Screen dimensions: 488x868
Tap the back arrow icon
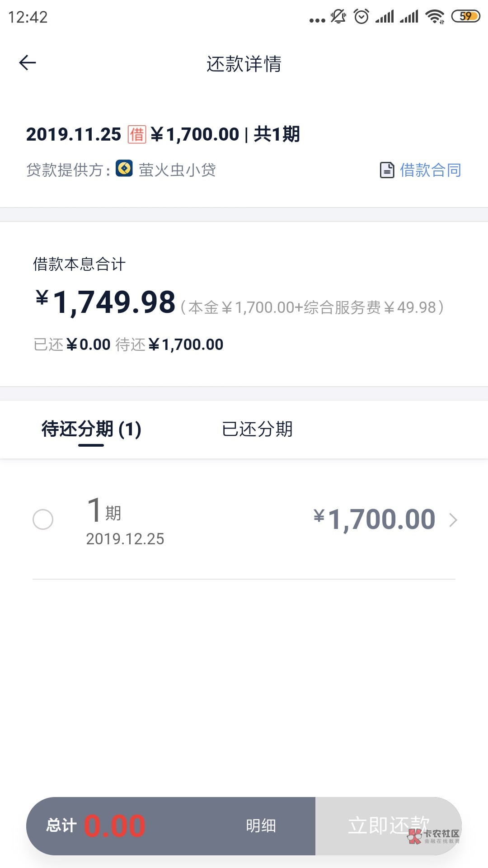28,63
